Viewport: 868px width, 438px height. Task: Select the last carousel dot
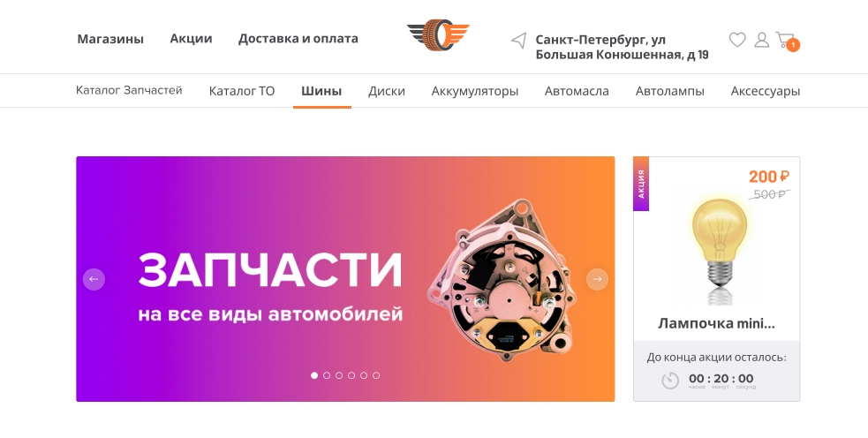click(x=376, y=375)
